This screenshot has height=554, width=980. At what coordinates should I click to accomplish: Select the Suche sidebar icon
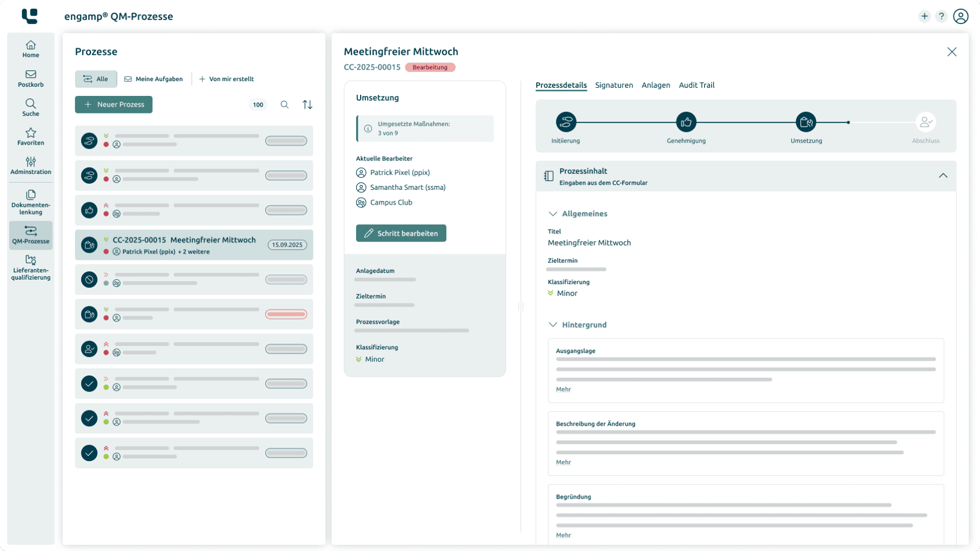click(30, 107)
